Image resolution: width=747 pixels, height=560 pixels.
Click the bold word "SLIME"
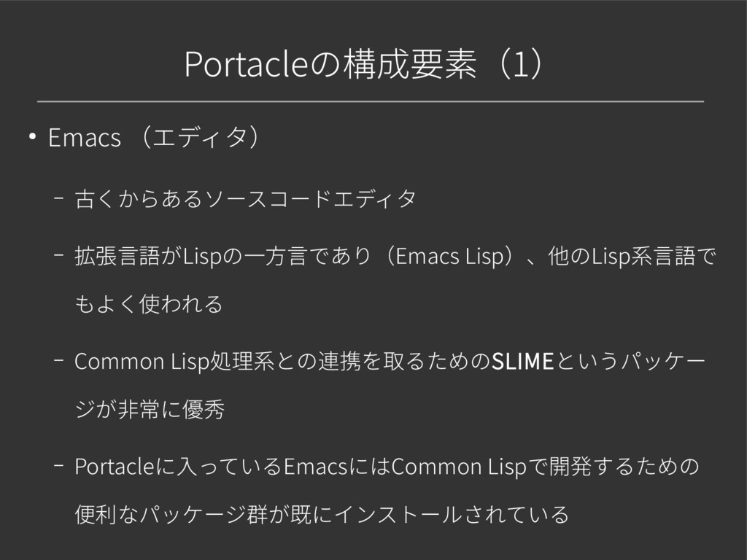coord(523,360)
